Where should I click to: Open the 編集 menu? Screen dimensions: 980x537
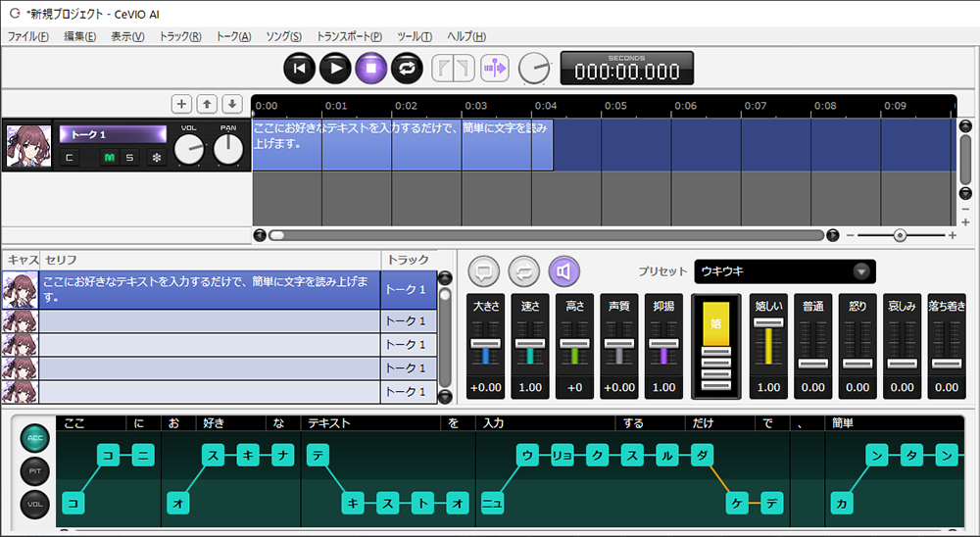coord(80,36)
